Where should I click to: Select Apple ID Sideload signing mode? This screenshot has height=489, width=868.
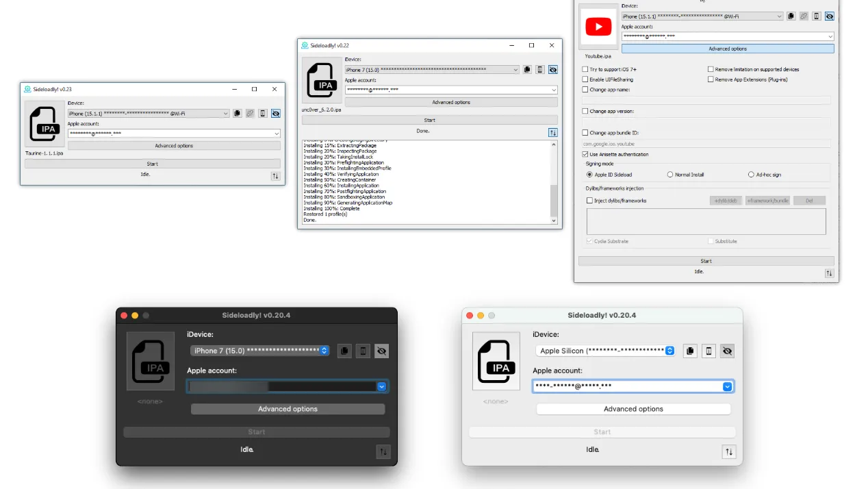[589, 175]
